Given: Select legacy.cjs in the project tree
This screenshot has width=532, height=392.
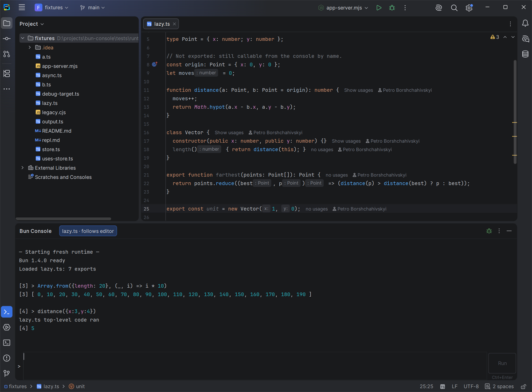Looking at the screenshot, I should (x=50, y=112).
